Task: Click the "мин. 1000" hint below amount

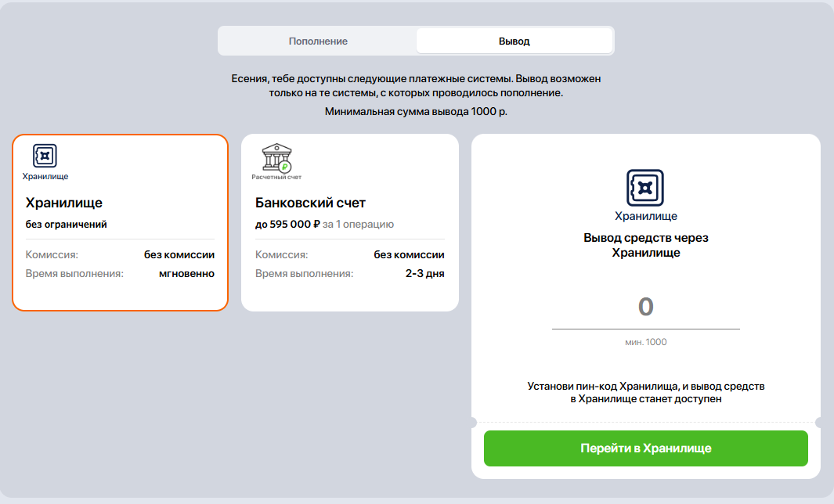Action: (x=645, y=342)
